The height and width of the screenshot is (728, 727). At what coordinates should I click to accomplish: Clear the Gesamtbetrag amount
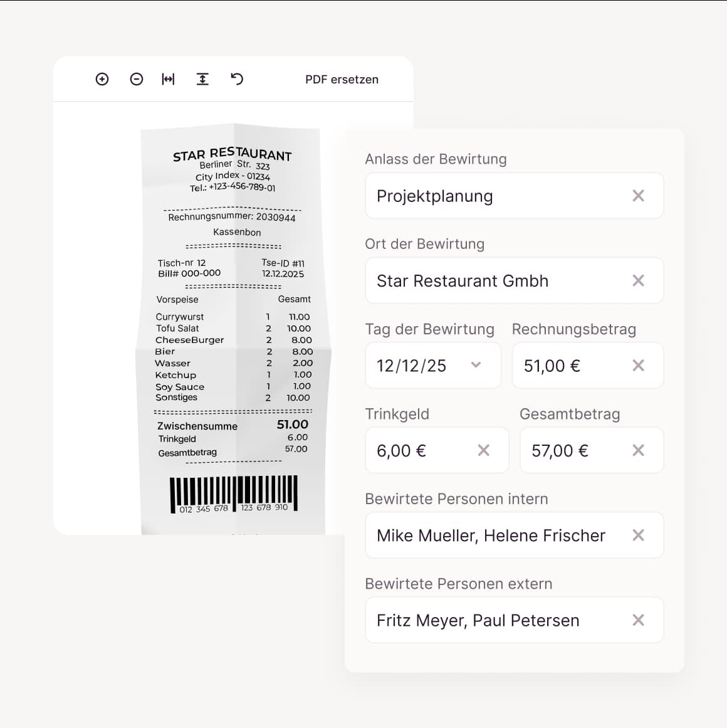[x=638, y=450]
